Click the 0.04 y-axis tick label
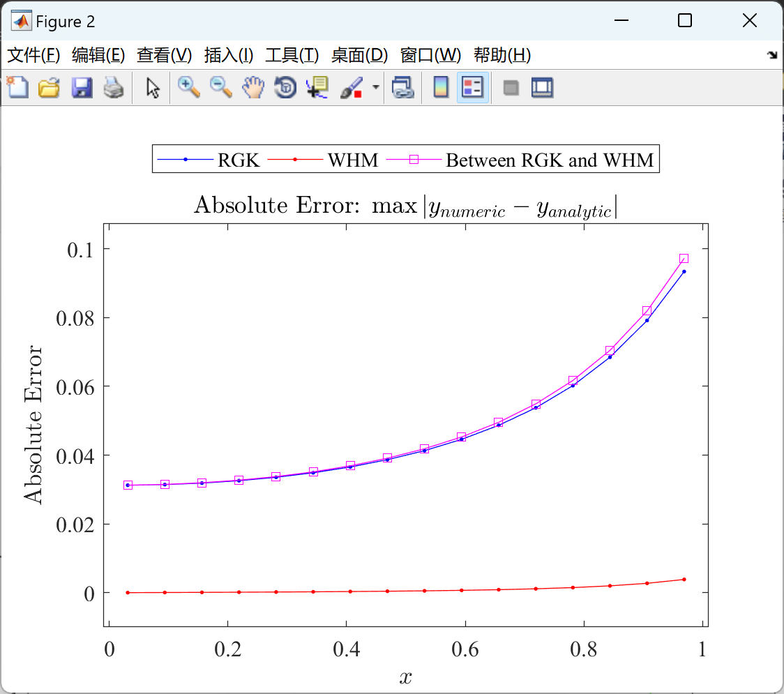Viewport: 784px width, 694px height. click(x=75, y=456)
